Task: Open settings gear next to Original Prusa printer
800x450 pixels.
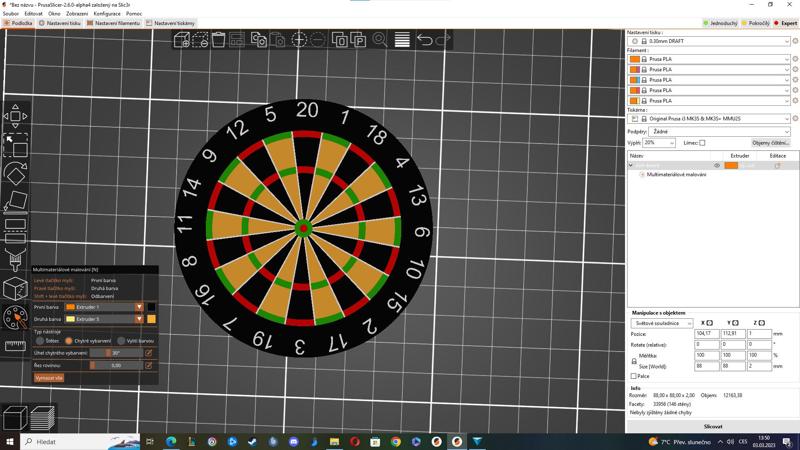Action: [x=795, y=118]
